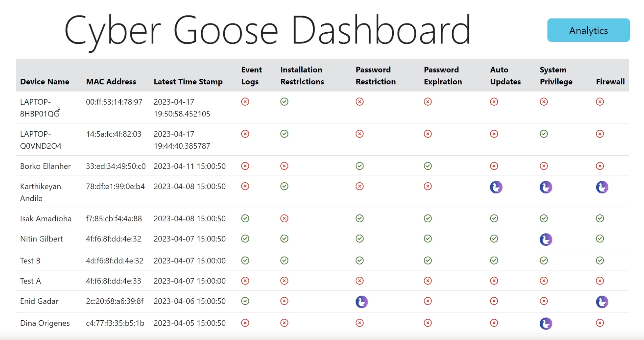The image size is (644, 340).
Task: Click the System Privilege column header
Action: click(x=556, y=76)
